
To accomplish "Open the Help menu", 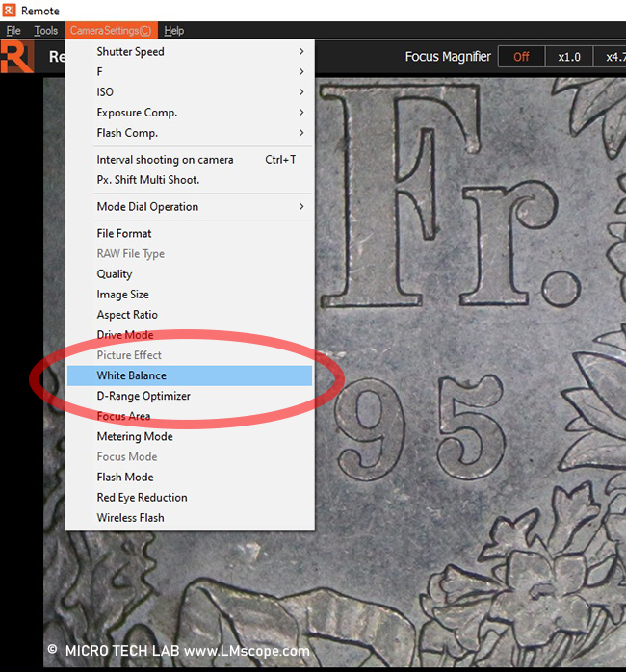I will point(174,31).
